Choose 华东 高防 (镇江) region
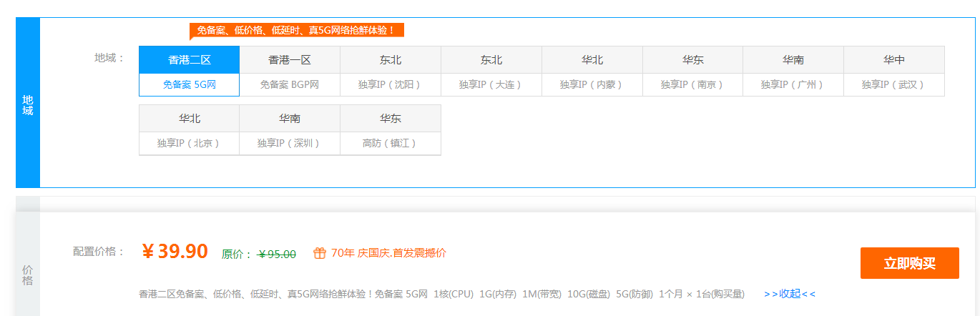 pos(390,129)
